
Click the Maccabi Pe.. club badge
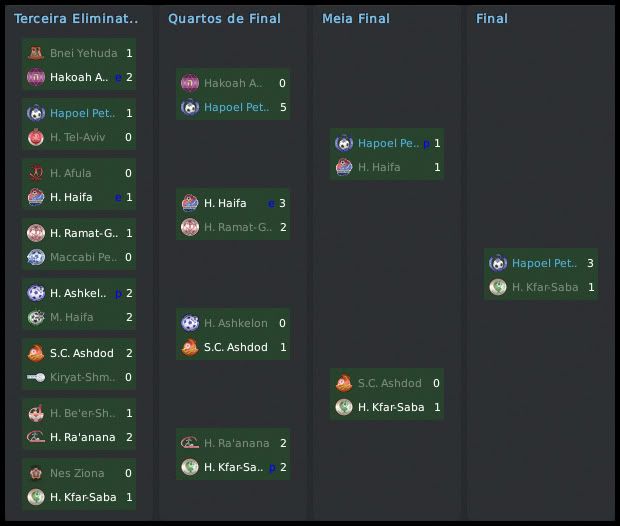[36, 257]
